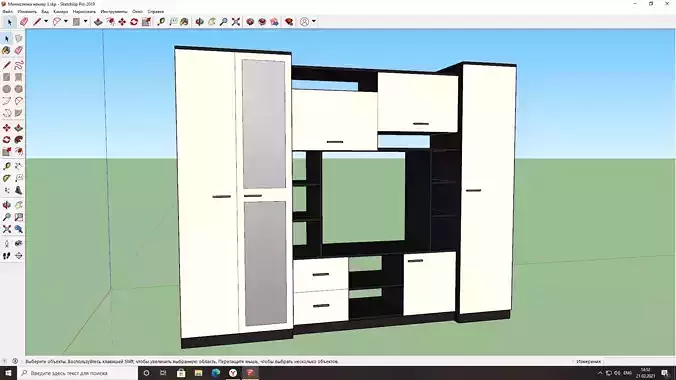The width and height of the screenshot is (676, 380).
Task: Select the Rotated Rectangle tool
Action: [19, 77]
